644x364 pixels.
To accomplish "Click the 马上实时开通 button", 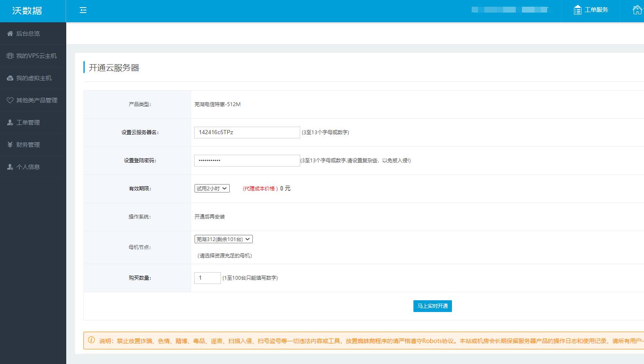I will click(x=433, y=306).
